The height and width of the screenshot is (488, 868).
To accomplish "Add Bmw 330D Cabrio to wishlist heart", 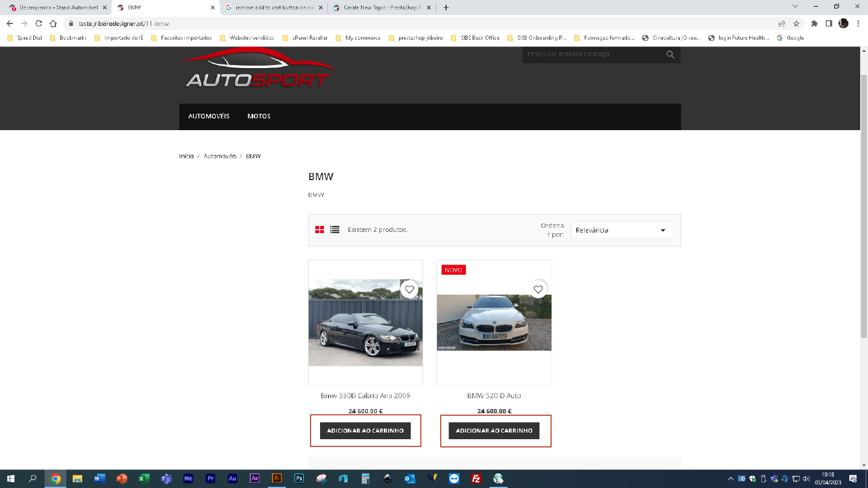I will tap(409, 290).
